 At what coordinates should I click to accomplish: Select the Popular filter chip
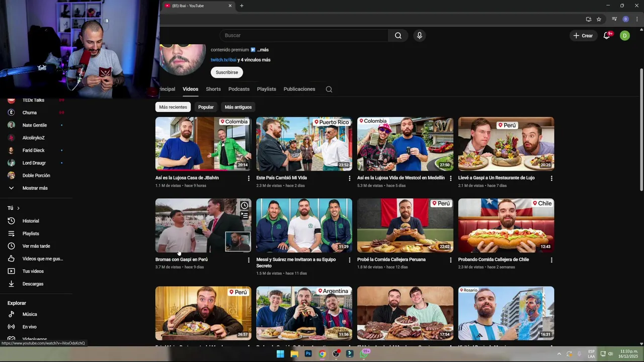pyautogui.click(x=206, y=107)
